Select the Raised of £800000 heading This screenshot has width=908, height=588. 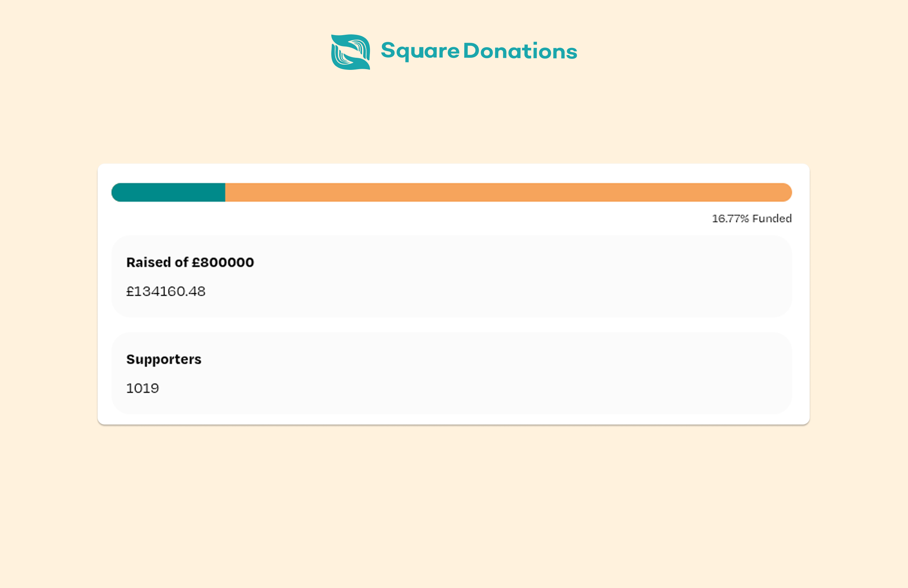pos(190,262)
